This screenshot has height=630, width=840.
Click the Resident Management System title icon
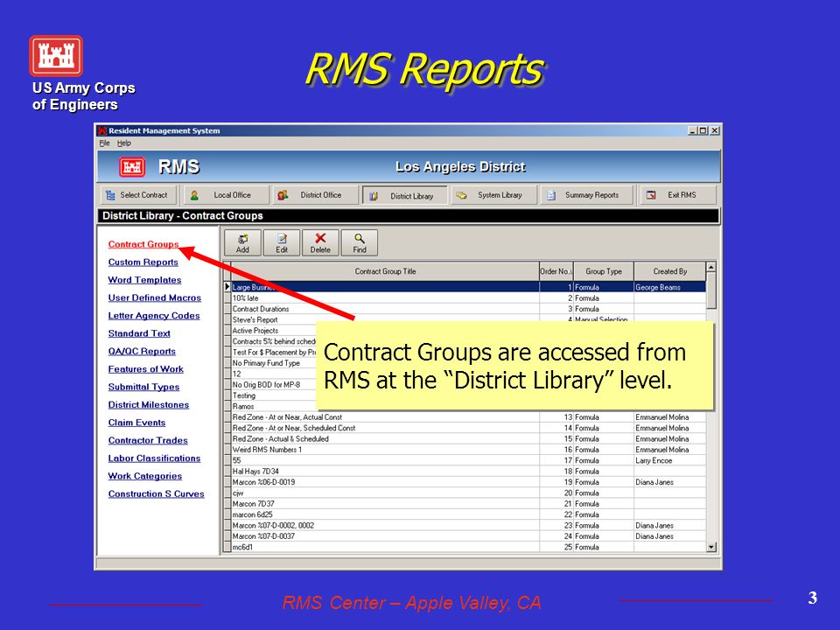pos(101,130)
